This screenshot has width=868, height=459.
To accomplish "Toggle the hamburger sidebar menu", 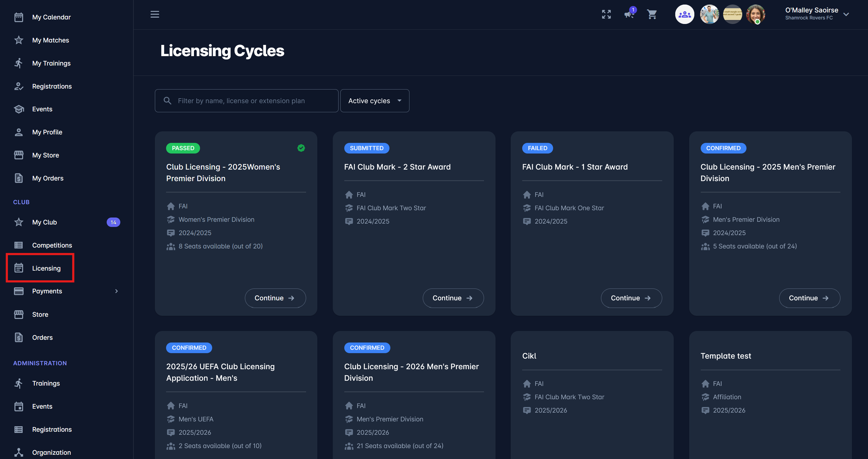I will (155, 14).
